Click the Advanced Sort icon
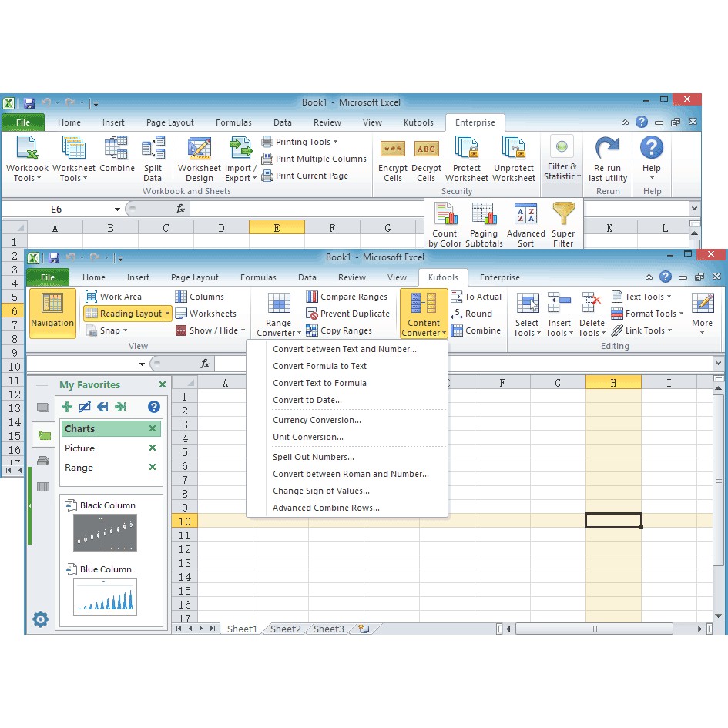728x728 pixels. (x=525, y=223)
